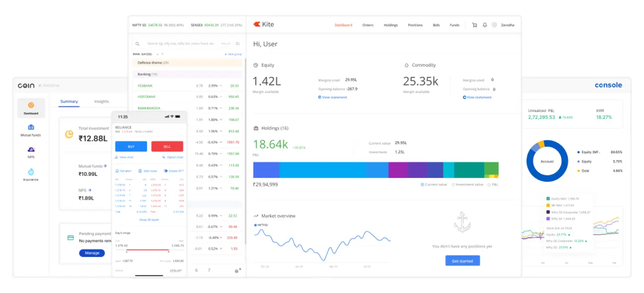Collapse the Defence theme group
The height and width of the screenshot is (293, 644).
[x=187, y=63]
